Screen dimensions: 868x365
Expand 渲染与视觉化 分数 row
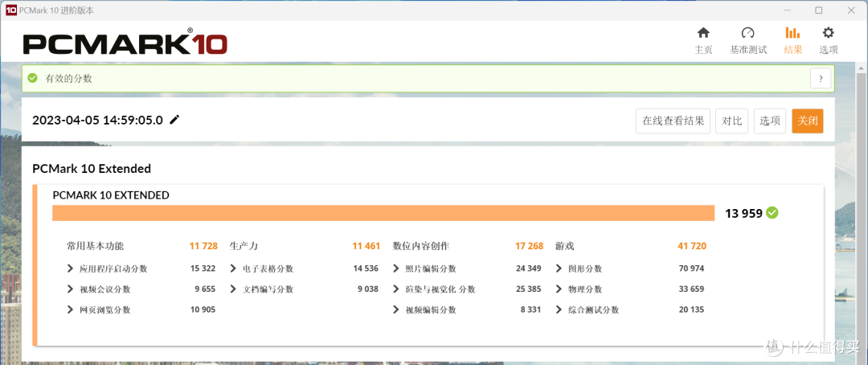[x=395, y=289]
